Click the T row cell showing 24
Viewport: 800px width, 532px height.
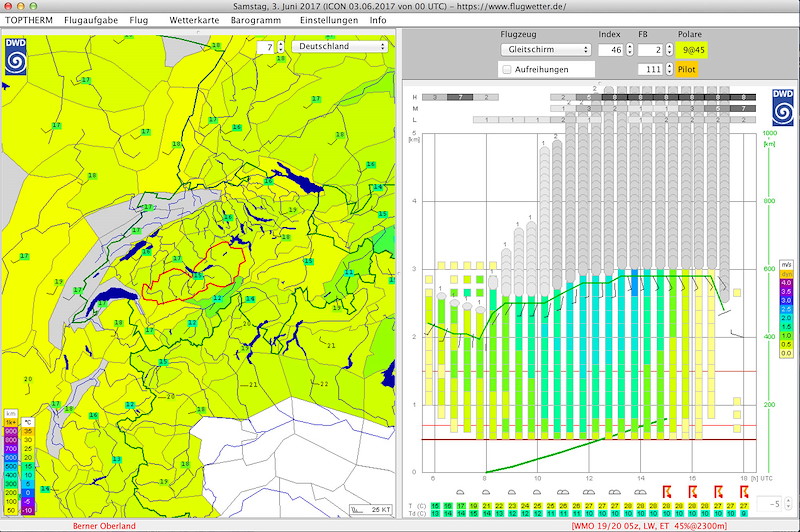(x=525, y=506)
